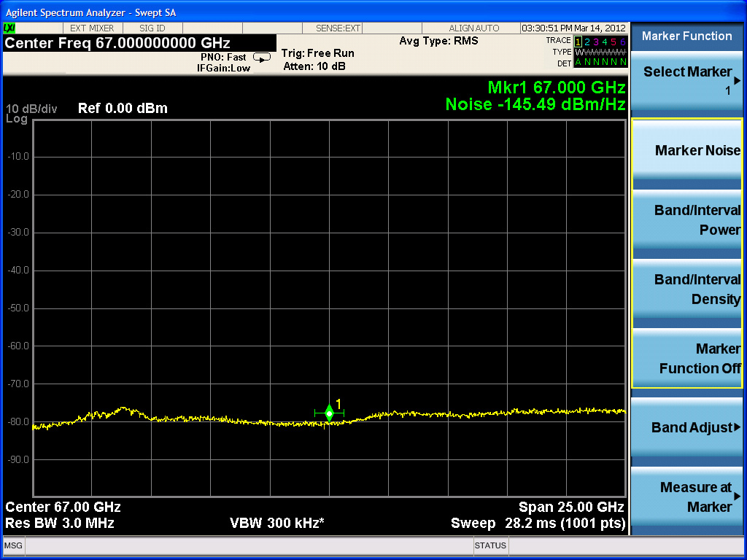
Task: Click the Span 25.00 GHz readout
Action: (570, 507)
